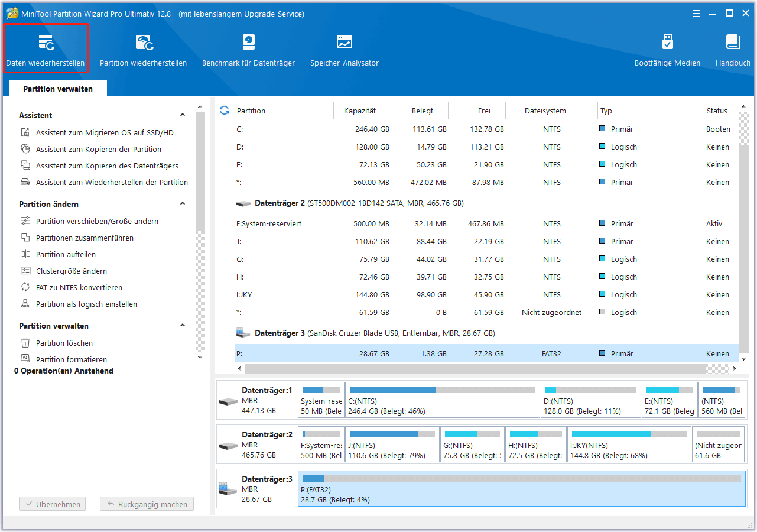The height and width of the screenshot is (532, 757).
Task: Select the P: FAT32 partition row
Action: pos(486,354)
